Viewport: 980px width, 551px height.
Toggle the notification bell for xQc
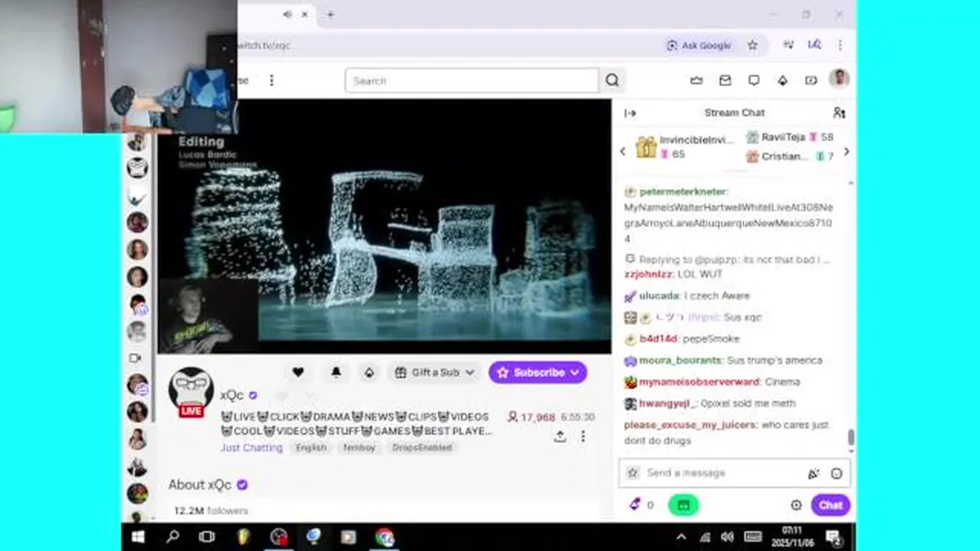(x=335, y=372)
